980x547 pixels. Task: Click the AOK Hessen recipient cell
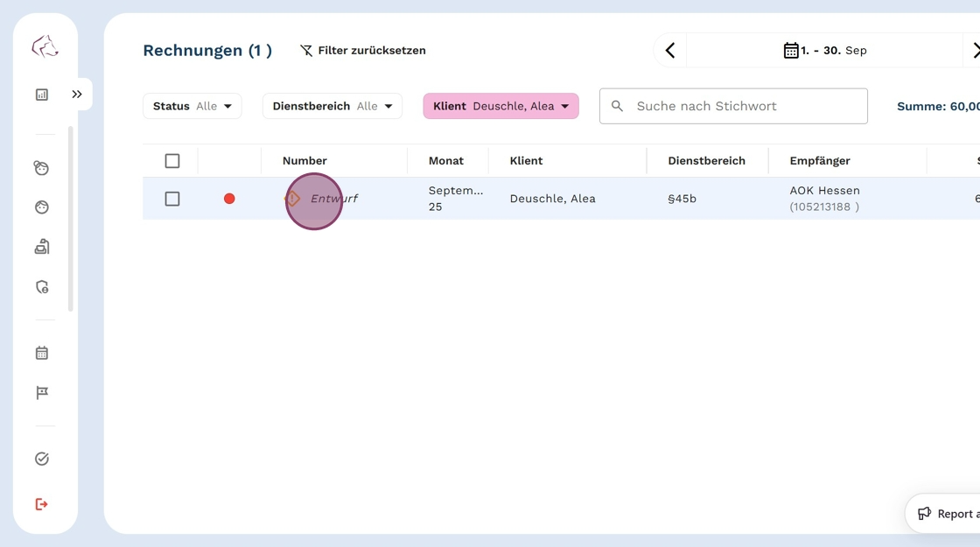point(824,198)
